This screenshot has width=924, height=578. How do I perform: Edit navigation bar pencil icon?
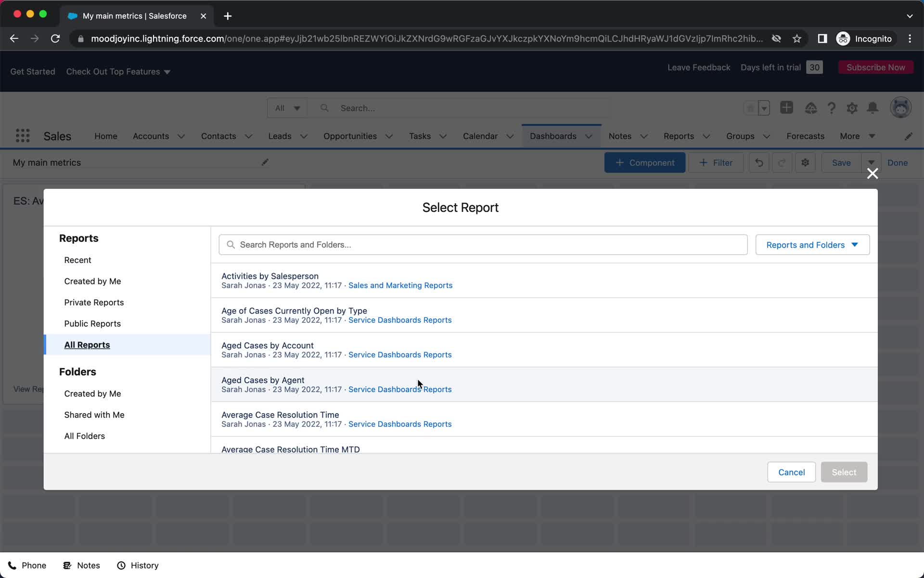pyautogui.click(x=908, y=136)
